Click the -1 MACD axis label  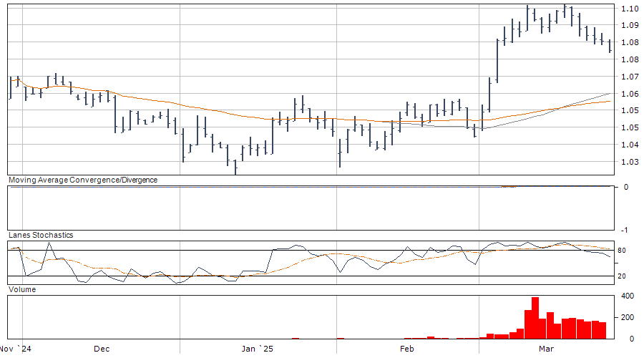tap(626, 230)
